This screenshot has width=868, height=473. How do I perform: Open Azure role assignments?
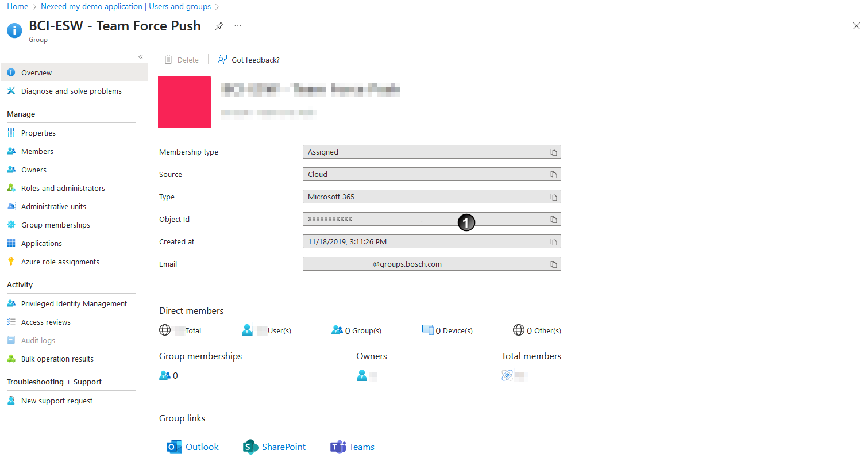[60, 261]
